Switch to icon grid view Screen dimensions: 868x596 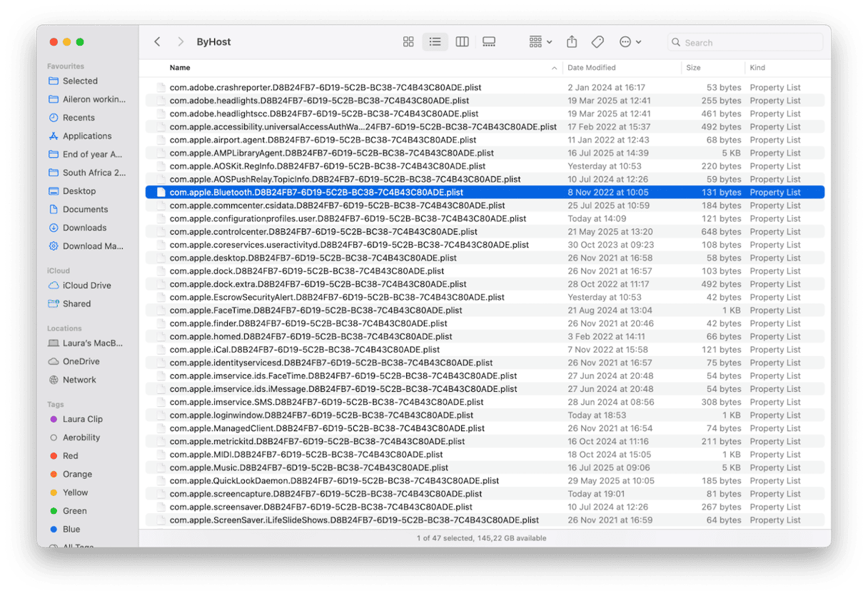(x=408, y=42)
